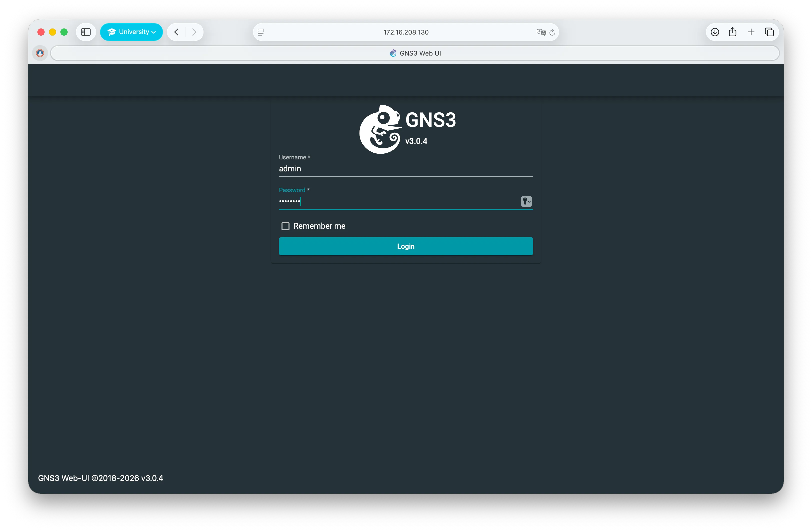Click the GNS3 Web-UI copyright text
Image resolution: width=812 pixels, height=531 pixels.
click(x=101, y=478)
